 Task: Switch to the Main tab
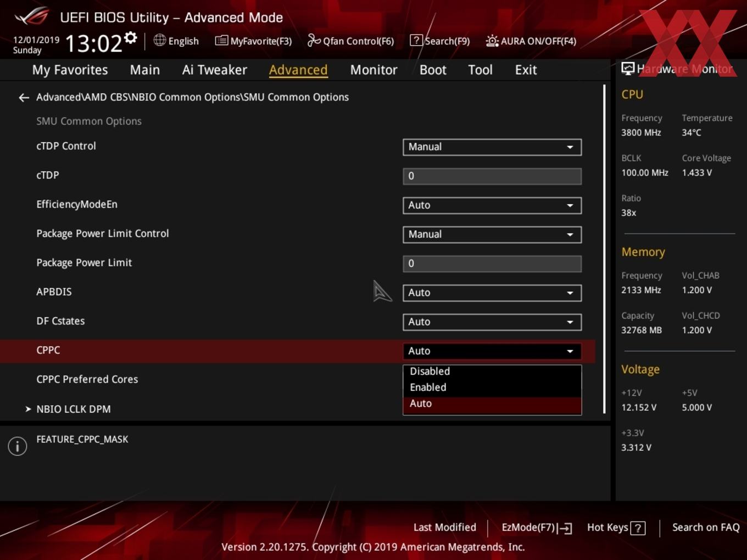pyautogui.click(x=145, y=70)
